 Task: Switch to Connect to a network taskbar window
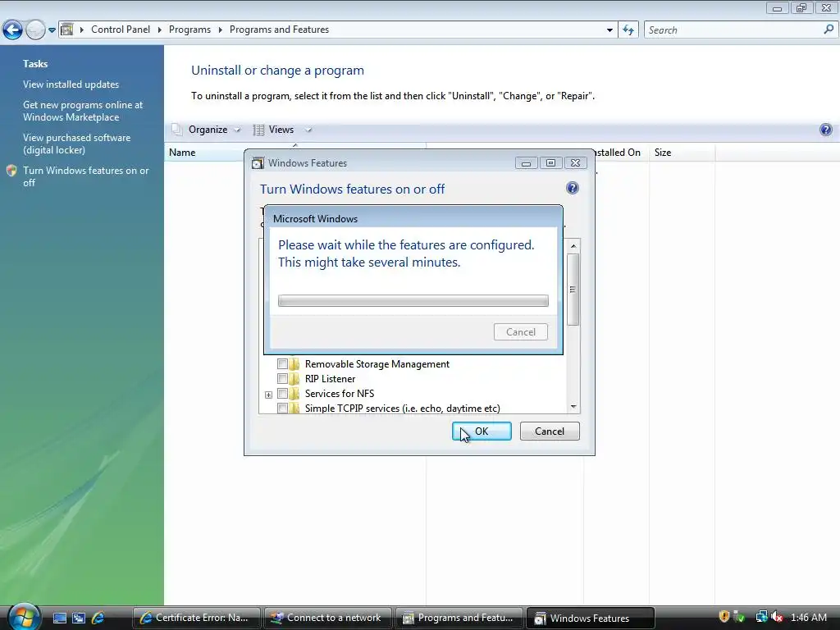point(327,618)
